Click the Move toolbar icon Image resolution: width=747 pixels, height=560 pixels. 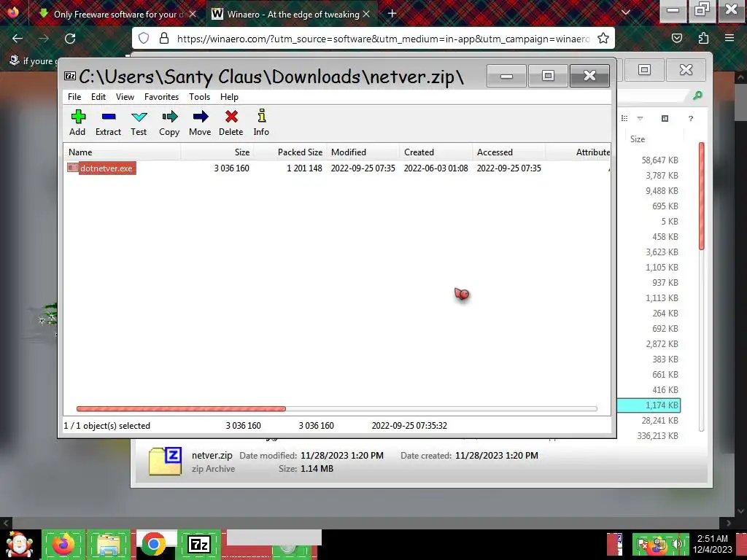(200, 122)
